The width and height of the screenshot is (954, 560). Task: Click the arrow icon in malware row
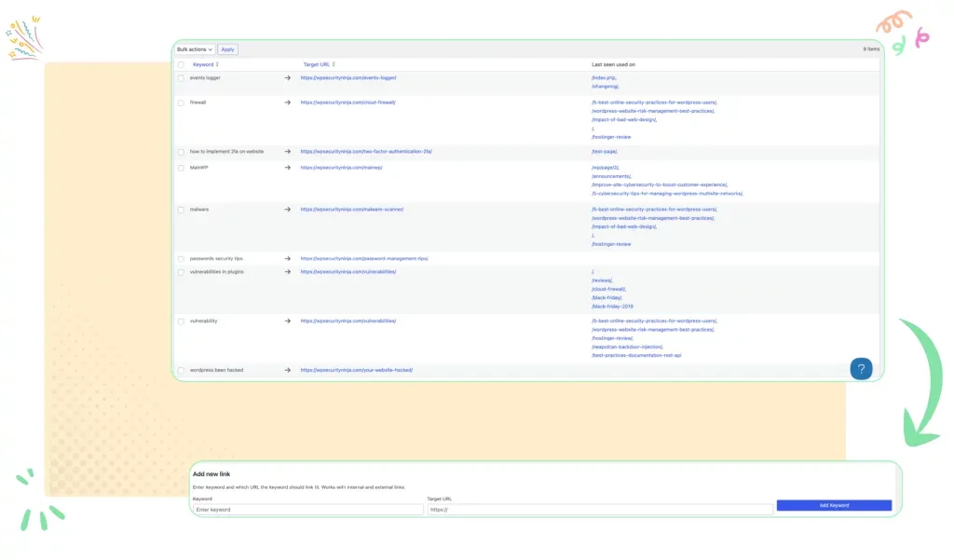point(287,210)
